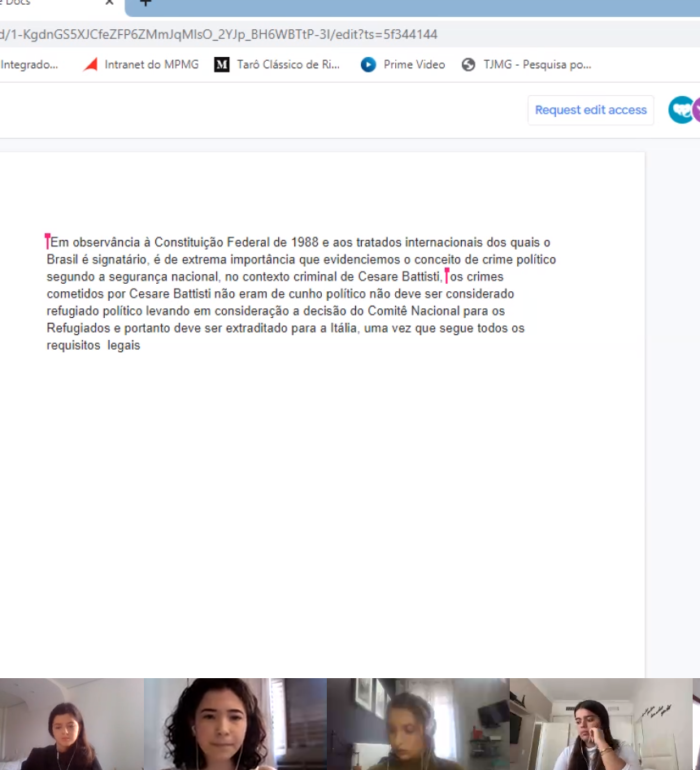Viewport: 700px width, 770px height.
Task: Click pink collaborator cursor after 'Cesare Battisti,'
Action: [x=447, y=275]
